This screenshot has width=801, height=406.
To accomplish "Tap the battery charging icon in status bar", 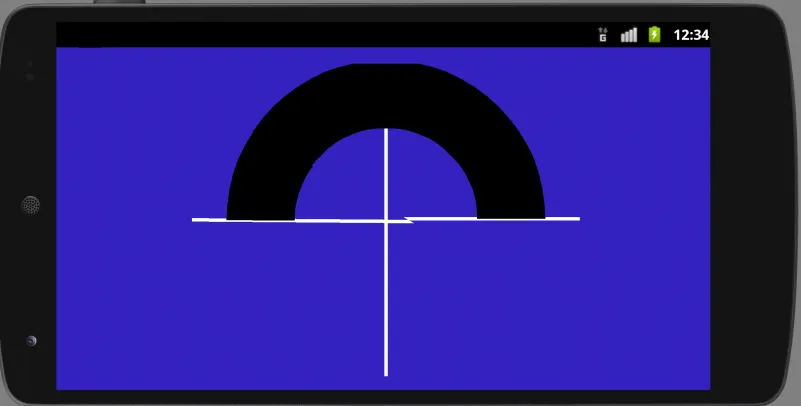I will pos(654,34).
